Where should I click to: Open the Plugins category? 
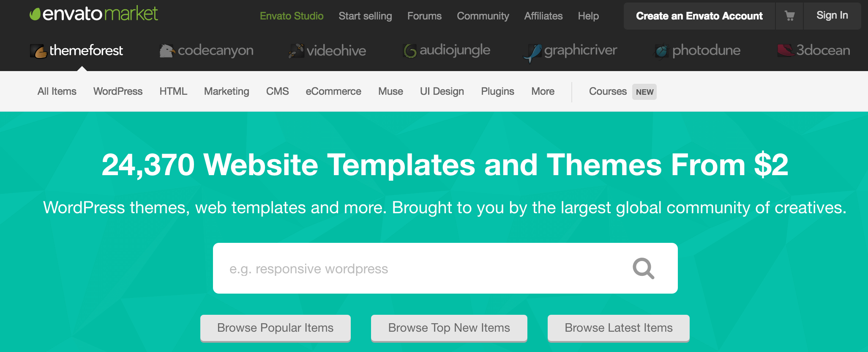tap(497, 91)
